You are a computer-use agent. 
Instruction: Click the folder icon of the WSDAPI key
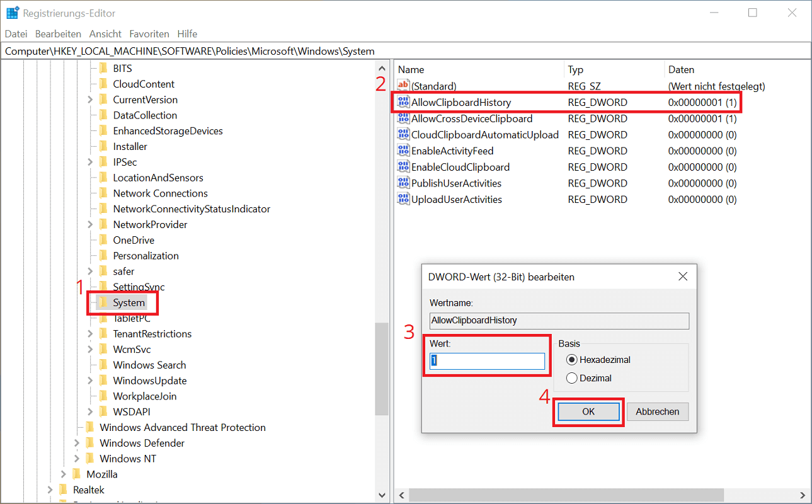point(103,411)
